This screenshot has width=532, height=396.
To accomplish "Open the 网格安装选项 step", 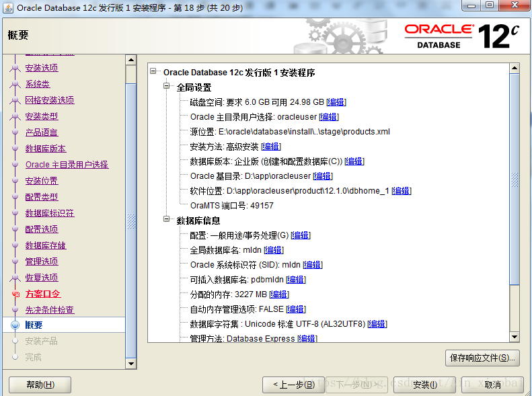I will point(50,100).
